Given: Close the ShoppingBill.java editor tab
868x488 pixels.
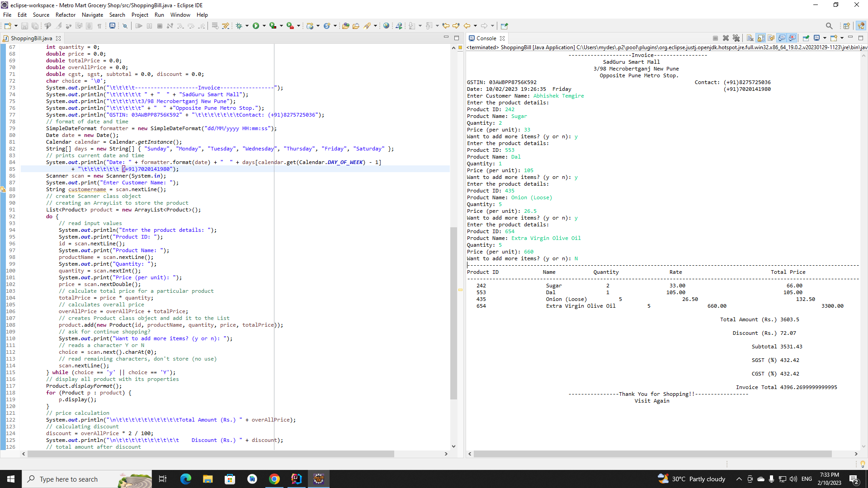Looking at the screenshot, I should tap(58, 38).
